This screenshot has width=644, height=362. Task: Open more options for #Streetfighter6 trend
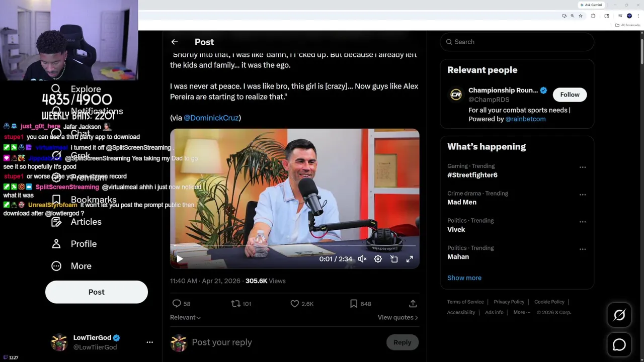click(583, 167)
